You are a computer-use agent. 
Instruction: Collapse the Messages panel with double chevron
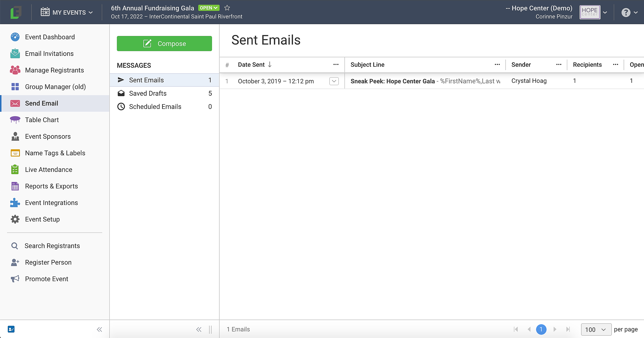[x=199, y=329]
